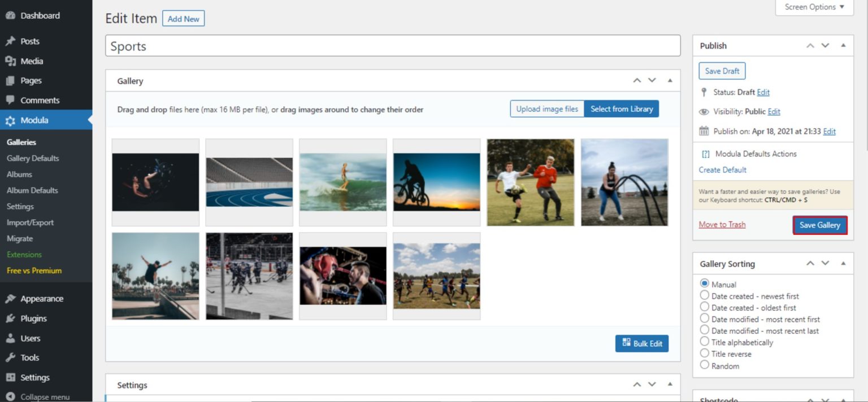
Task: Click the Modula plugin gear icon
Action: click(10, 120)
